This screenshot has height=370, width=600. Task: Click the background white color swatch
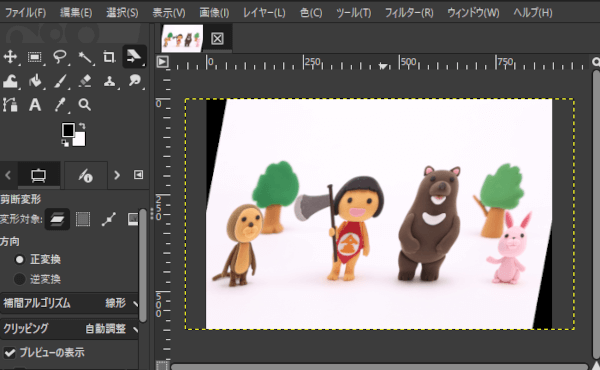click(x=80, y=139)
